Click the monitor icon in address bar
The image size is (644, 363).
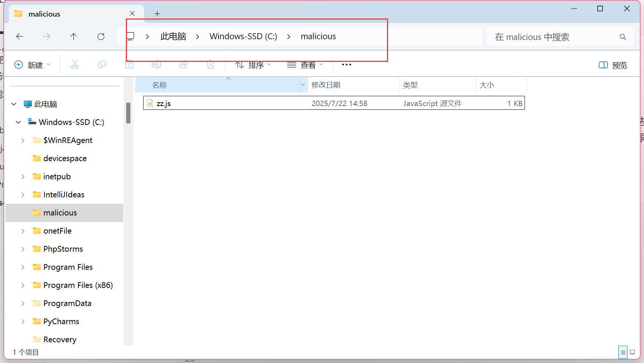pos(130,37)
